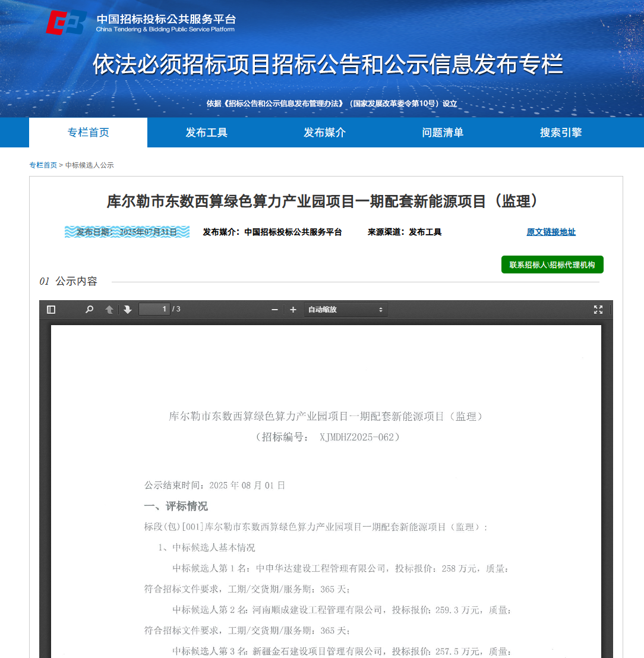Go to previous PDF page
The width and height of the screenshot is (644, 658).
point(109,310)
